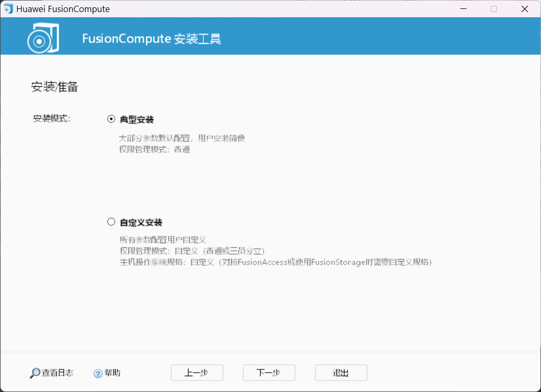
Task: Click the FusionCompute 安装工具 banner title
Action: click(x=152, y=38)
